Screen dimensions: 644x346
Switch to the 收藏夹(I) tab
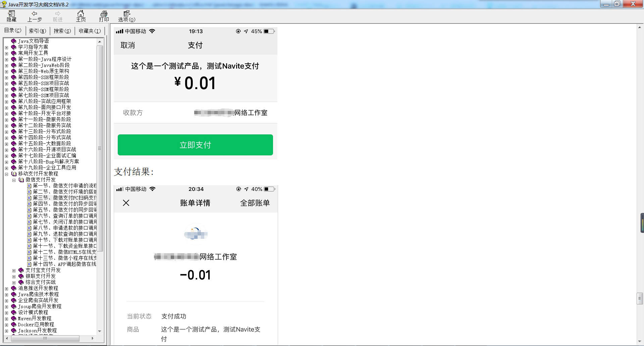pos(90,31)
